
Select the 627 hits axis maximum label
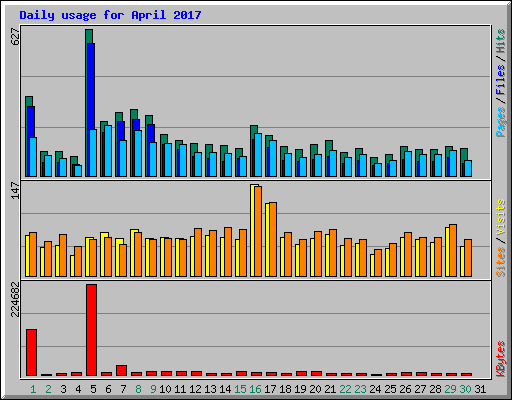coord(15,37)
